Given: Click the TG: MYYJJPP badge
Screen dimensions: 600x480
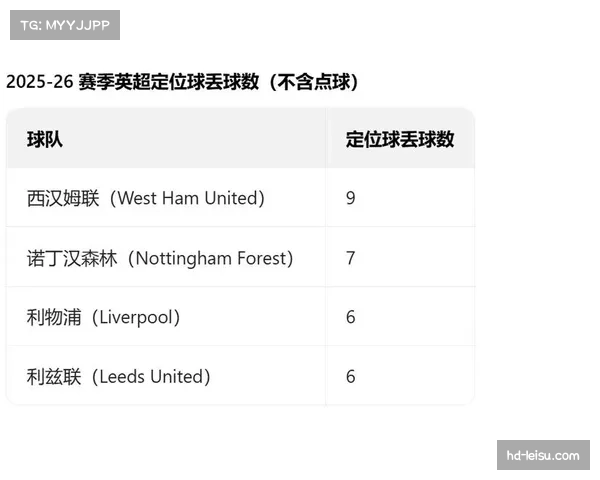Looking at the screenshot, I should click(x=64, y=25).
